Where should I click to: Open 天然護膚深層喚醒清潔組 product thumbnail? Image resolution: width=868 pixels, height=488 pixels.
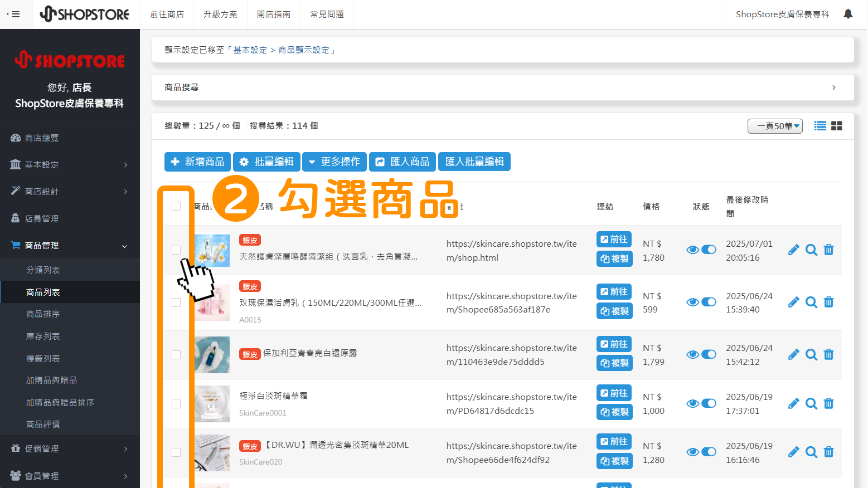pyautogui.click(x=212, y=250)
